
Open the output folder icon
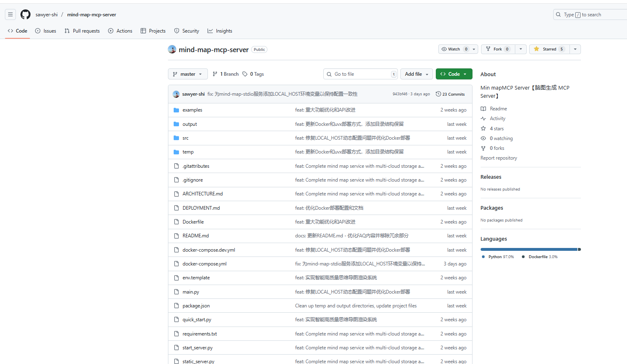point(177,124)
